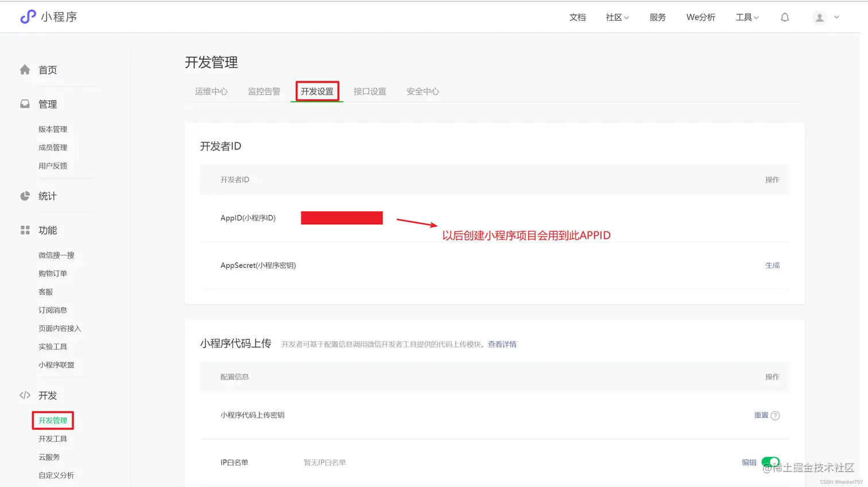Click 编辑 next to IP白名单
The image size is (868, 487).
pos(748,462)
